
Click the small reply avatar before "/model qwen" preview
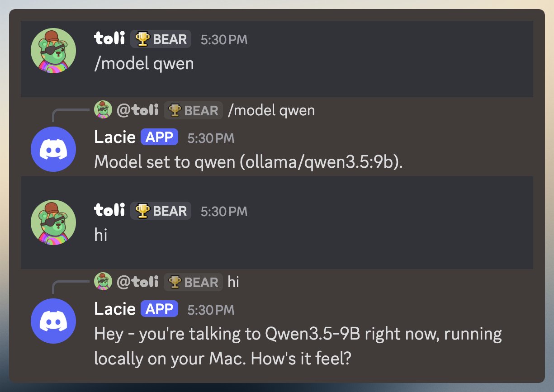coord(103,110)
